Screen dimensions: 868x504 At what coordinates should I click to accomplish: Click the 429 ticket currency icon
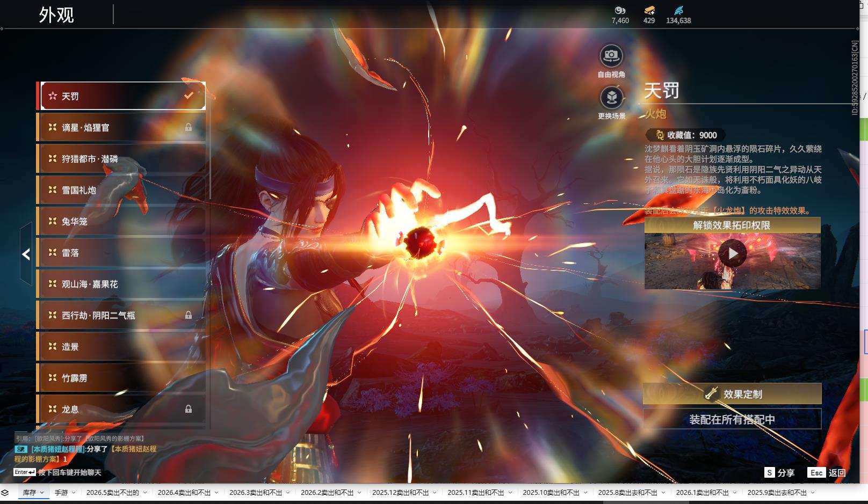[x=649, y=10]
